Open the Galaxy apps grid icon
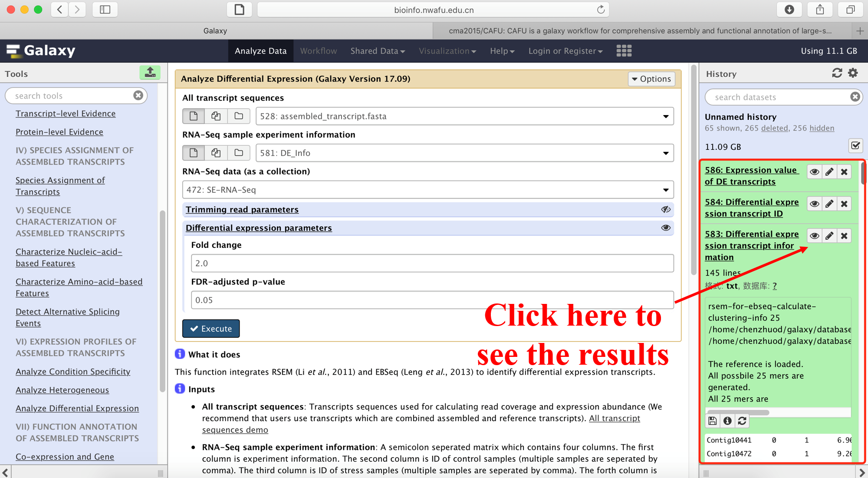Screen dimensions: 868x478 [624, 51]
